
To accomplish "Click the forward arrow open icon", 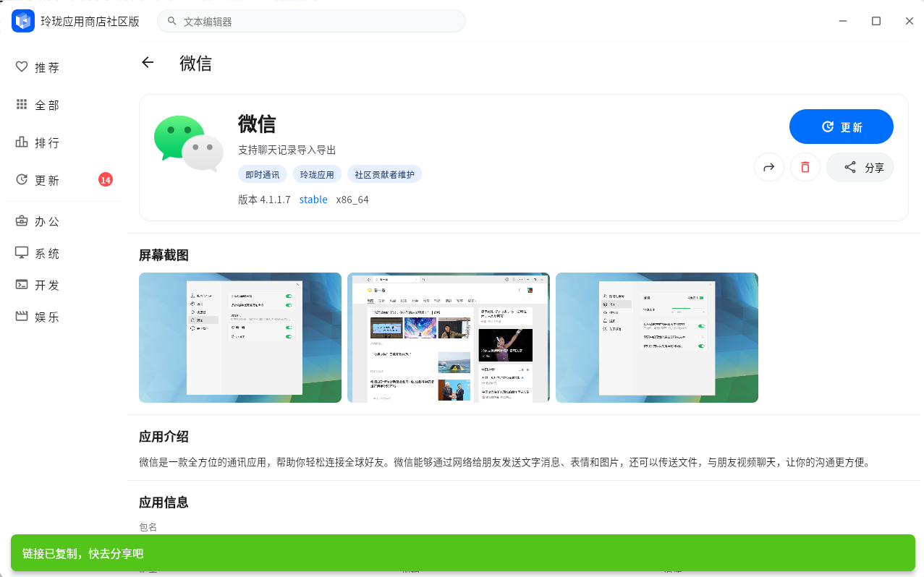I will (769, 167).
